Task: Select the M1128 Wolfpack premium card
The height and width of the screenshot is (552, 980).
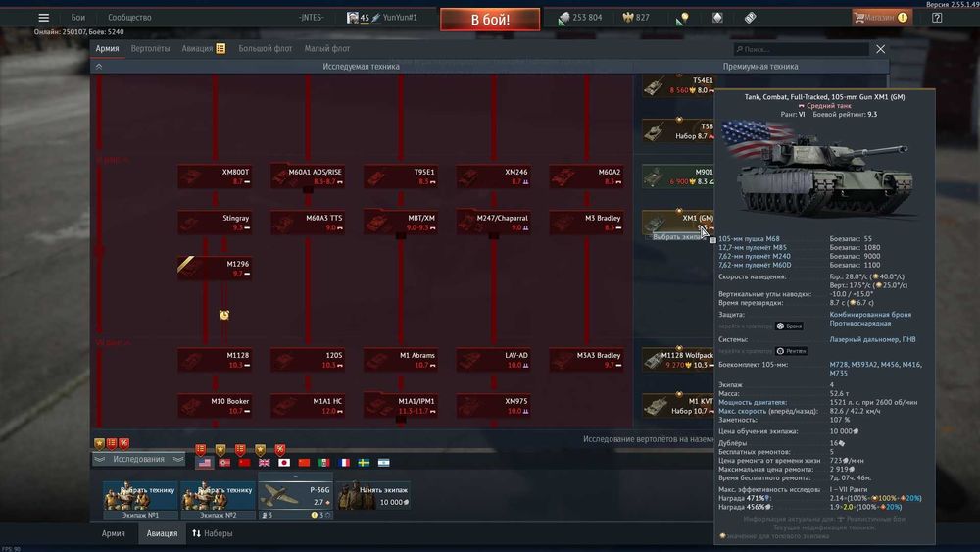Action: pos(678,360)
